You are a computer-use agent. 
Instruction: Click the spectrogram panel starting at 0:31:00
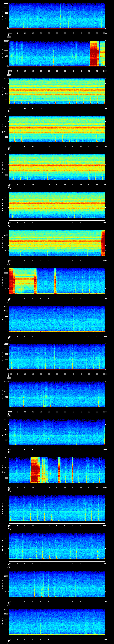[x=57, y=357]
